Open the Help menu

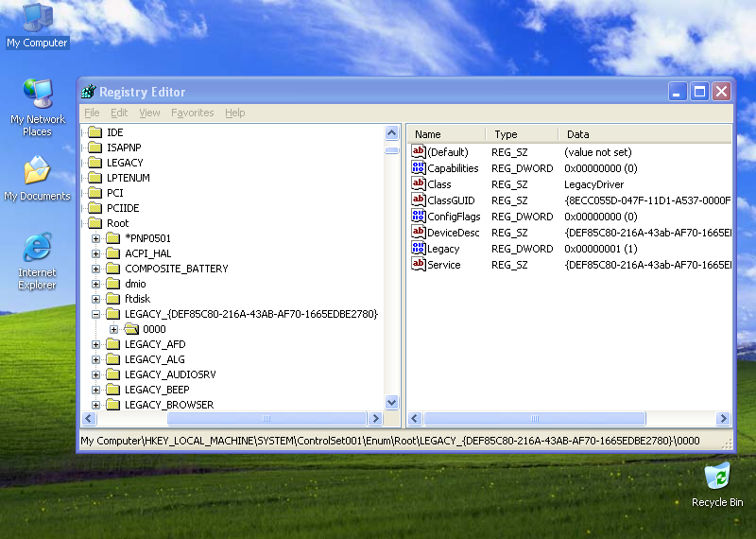point(234,113)
